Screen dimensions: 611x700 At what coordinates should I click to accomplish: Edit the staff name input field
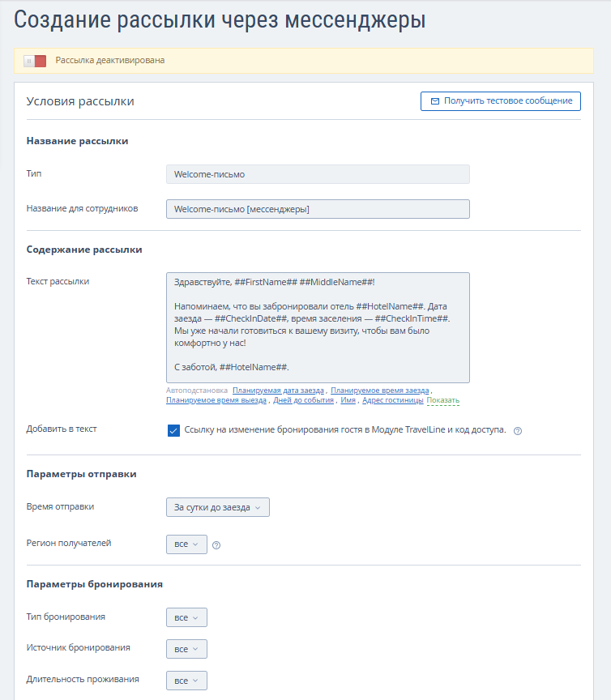(x=317, y=209)
